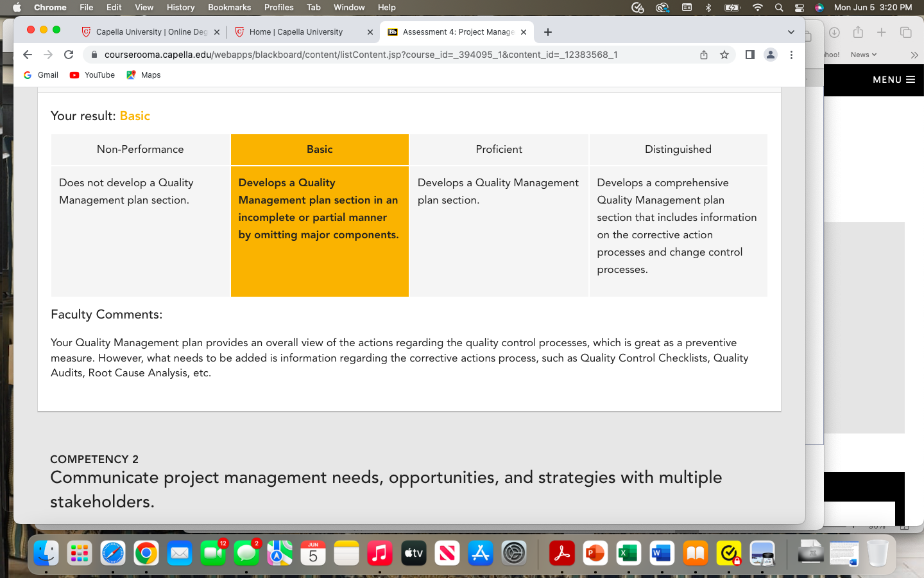The image size is (924, 578).
Task: Click the Wi-Fi status icon
Action: pos(758,7)
